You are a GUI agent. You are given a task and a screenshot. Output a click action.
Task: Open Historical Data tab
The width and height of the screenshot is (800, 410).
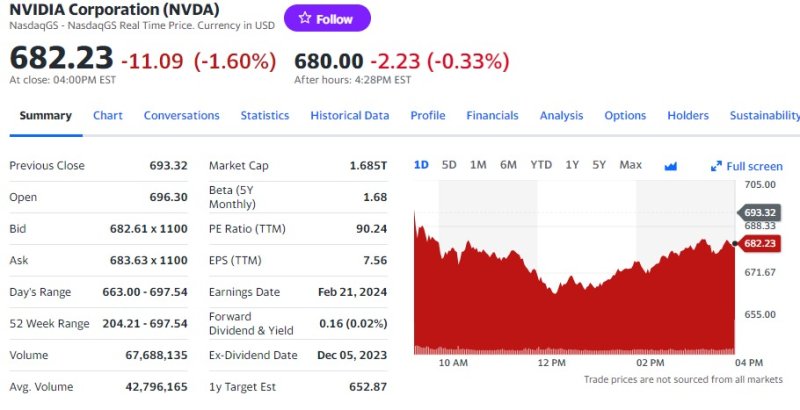[349, 115]
